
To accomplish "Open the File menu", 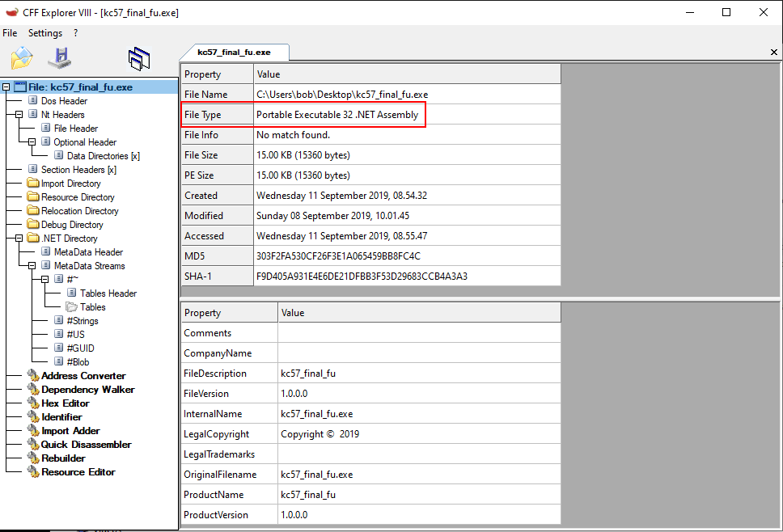I will click(10, 33).
